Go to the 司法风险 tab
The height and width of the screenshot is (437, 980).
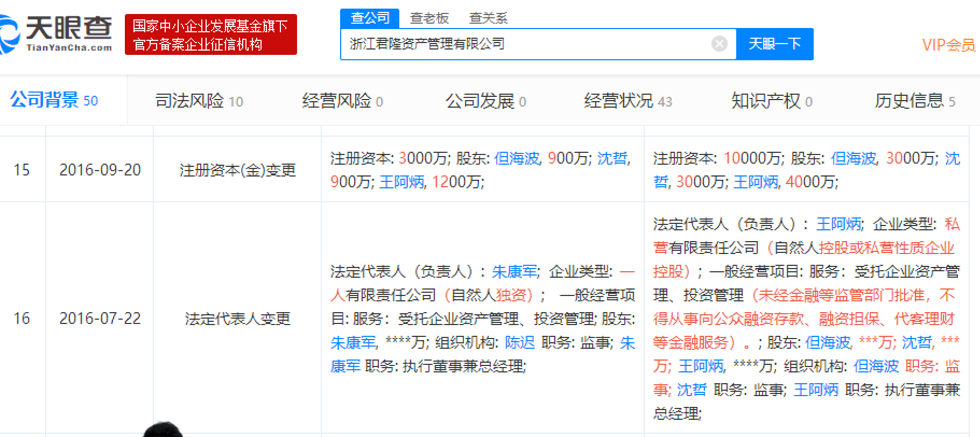point(199,101)
